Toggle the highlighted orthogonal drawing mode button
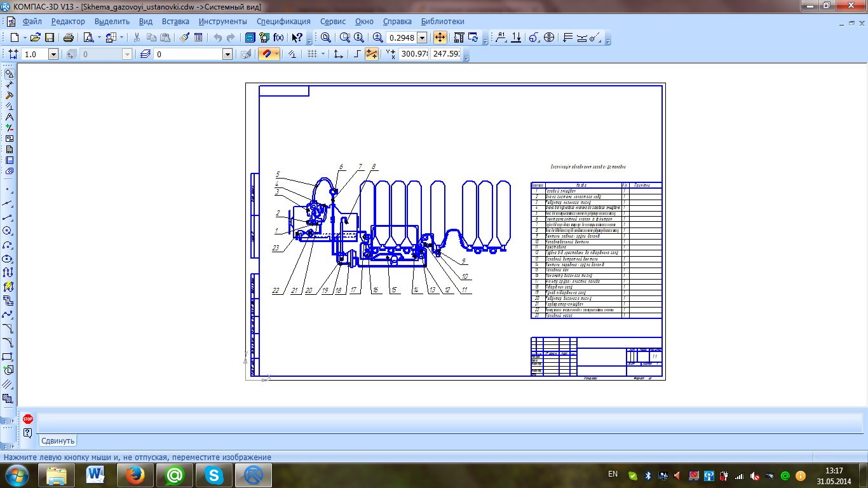This screenshot has width=868, height=488. coord(372,54)
